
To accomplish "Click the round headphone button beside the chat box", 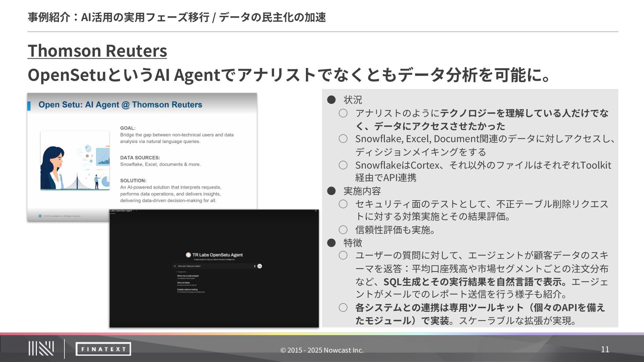I will click(x=260, y=266).
